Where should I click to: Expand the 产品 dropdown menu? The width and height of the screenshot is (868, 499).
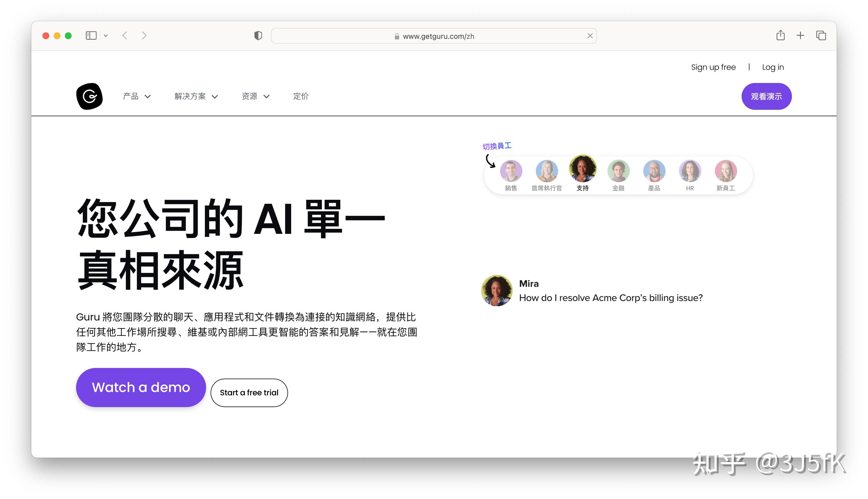136,96
